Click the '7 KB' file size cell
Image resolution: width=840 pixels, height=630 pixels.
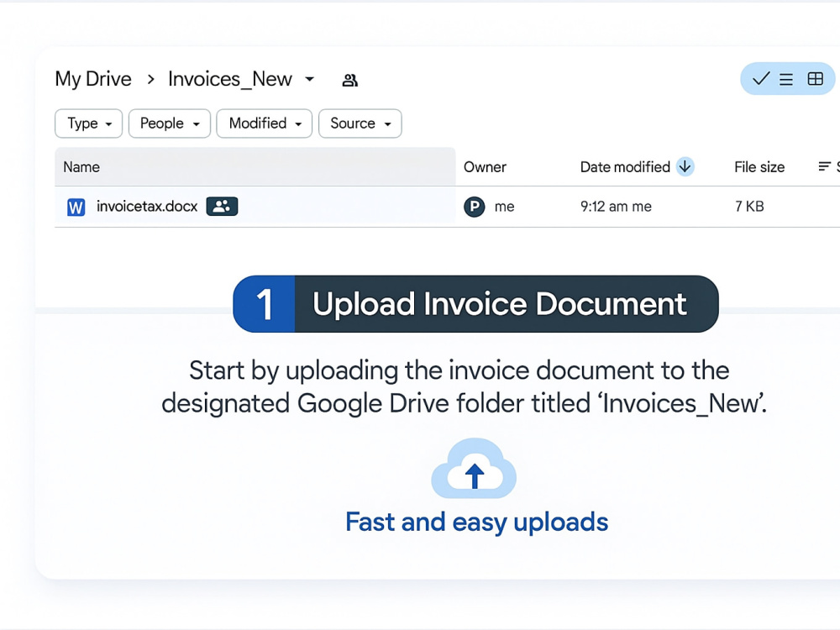[749, 207]
